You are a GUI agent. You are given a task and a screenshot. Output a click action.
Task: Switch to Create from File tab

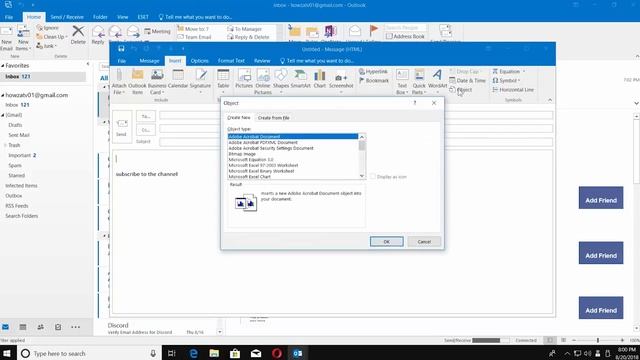click(x=273, y=118)
